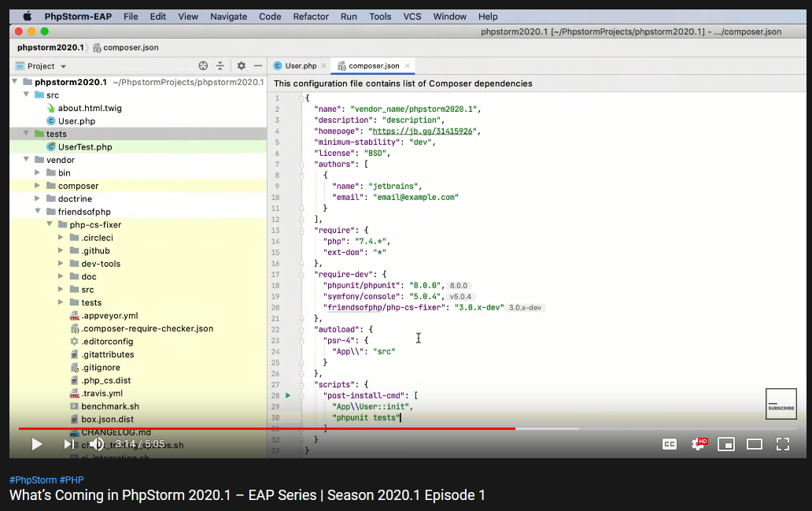The height and width of the screenshot is (511, 812).
Task: Open the #PhpStorm hashtag link
Action: 33,480
